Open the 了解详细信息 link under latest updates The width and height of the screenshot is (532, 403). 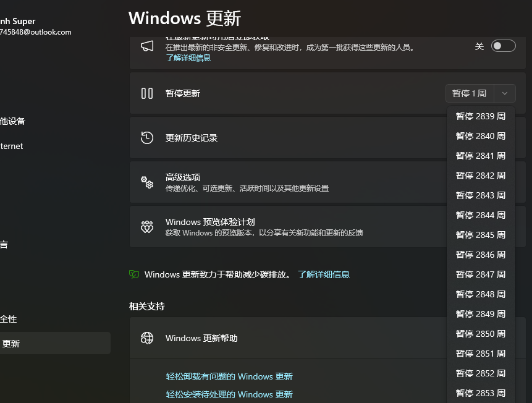click(x=188, y=57)
